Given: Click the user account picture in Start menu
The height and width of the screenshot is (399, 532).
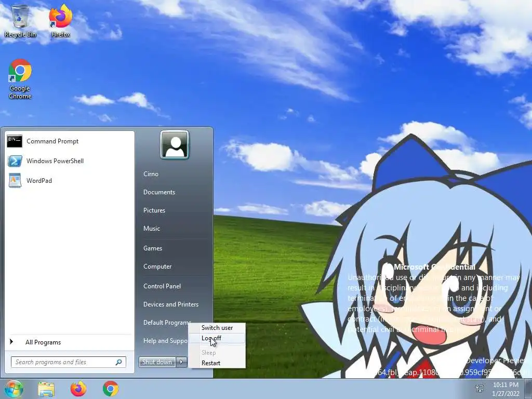Looking at the screenshot, I should pyautogui.click(x=175, y=144).
